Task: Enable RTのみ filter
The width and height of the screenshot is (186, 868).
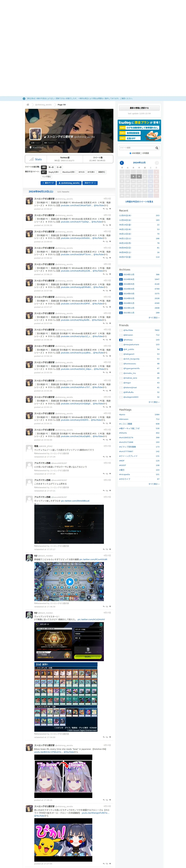Action: [82, 172]
